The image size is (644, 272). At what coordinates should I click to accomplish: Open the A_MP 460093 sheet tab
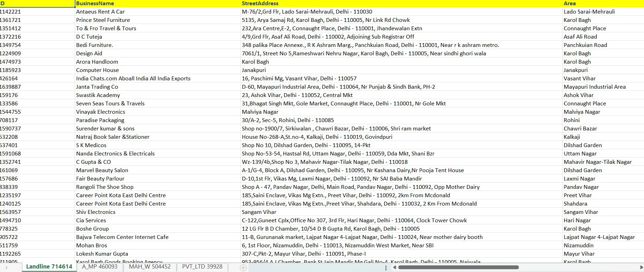click(x=100, y=267)
